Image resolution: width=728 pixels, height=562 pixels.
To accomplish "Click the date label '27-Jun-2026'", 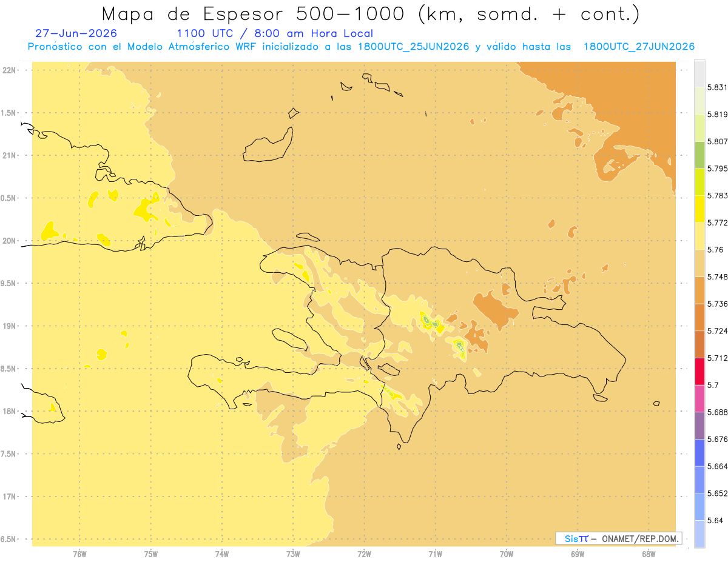I will [x=76, y=33].
